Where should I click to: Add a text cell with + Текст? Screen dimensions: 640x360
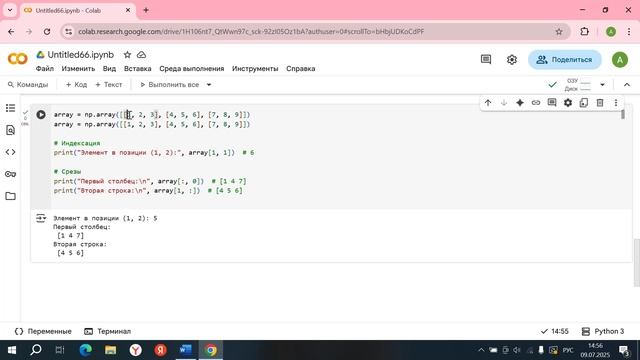click(109, 84)
